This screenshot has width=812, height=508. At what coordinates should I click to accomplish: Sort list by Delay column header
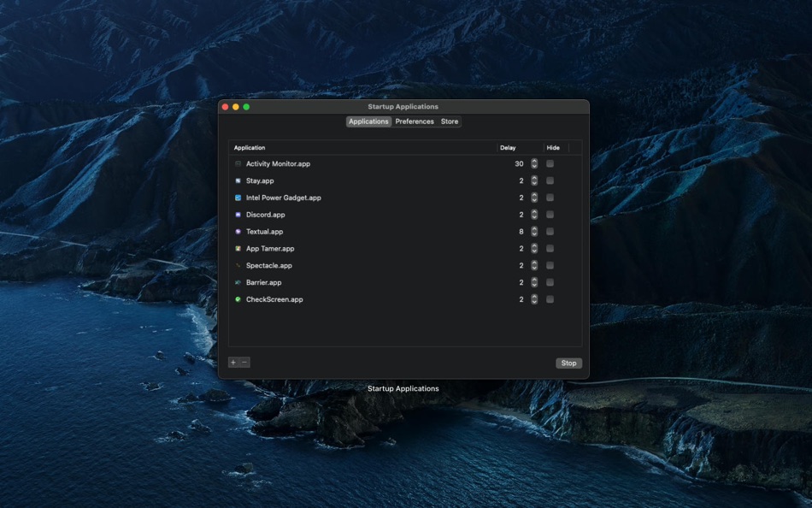[520, 148]
